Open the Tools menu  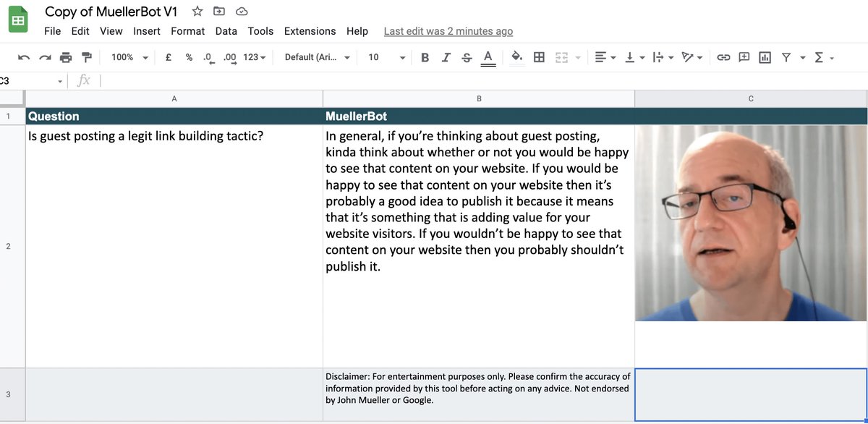click(260, 31)
